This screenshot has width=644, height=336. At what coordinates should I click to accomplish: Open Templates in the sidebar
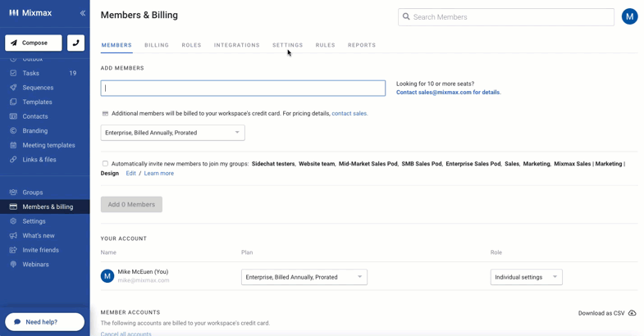[x=37, y=102]
